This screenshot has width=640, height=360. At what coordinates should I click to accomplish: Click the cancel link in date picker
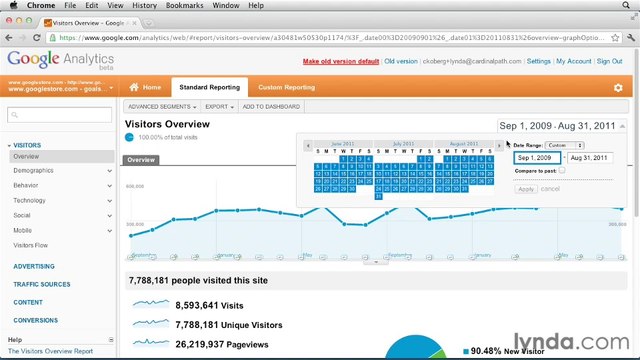pos(550,189)
